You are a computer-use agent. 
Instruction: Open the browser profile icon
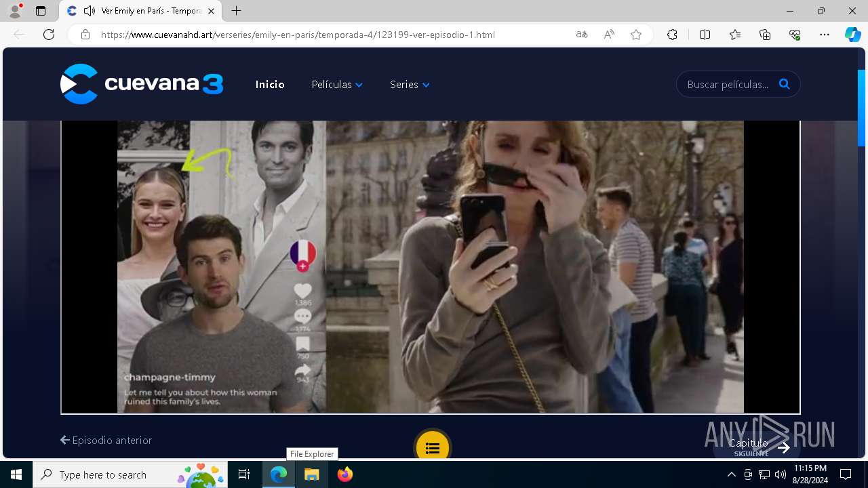click(x=15, y=11)
